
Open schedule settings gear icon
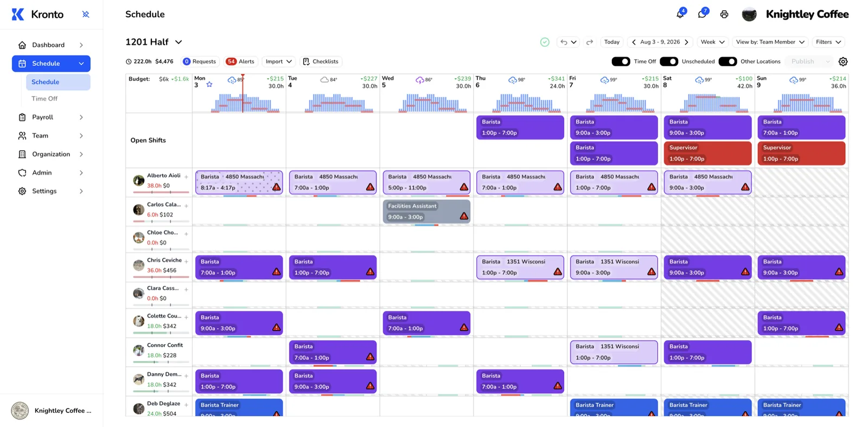(x=843, y=62)
